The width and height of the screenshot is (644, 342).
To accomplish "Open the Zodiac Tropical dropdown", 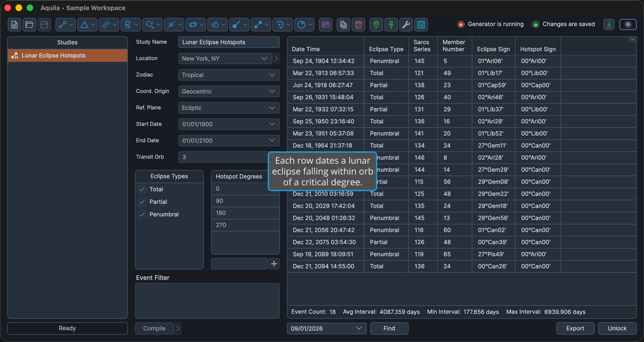I will coord(229,75).
